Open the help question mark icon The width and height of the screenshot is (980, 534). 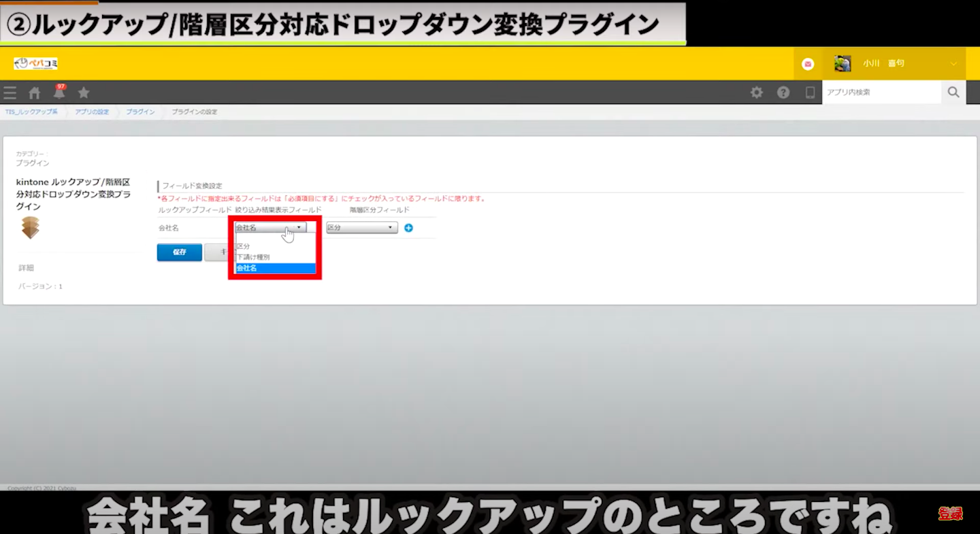click(783, 93)
